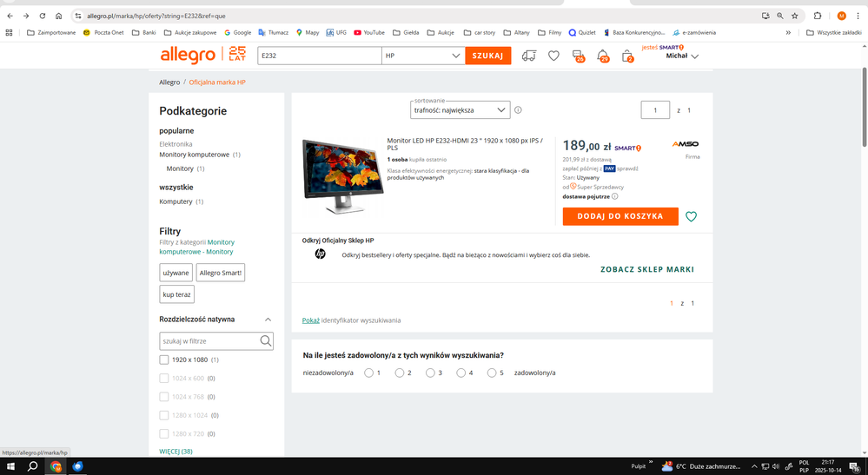Click the info icon beside sorting dropdown
868x475 pixels.
coord(518,110)
